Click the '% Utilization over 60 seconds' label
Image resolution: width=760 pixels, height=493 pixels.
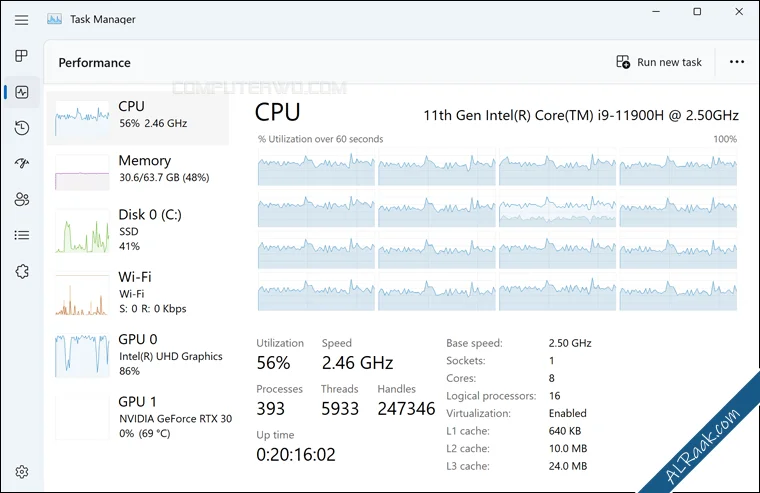(320, 139)
